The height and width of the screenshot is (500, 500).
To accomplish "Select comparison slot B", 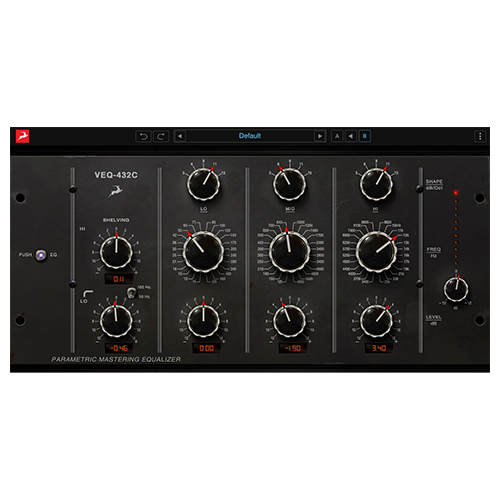I will tap(365, 136).
